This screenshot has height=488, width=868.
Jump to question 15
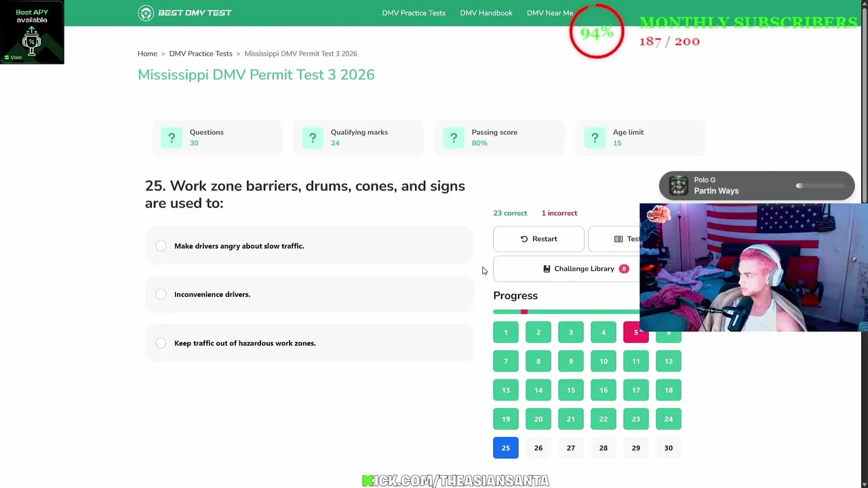pos(571,390)
